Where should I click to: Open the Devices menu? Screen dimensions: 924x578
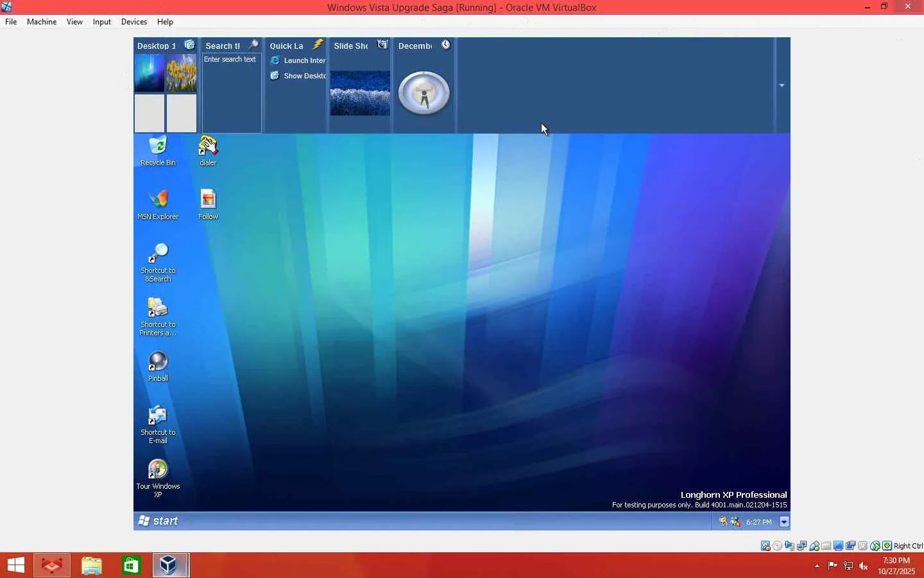[x=134, y=22]
